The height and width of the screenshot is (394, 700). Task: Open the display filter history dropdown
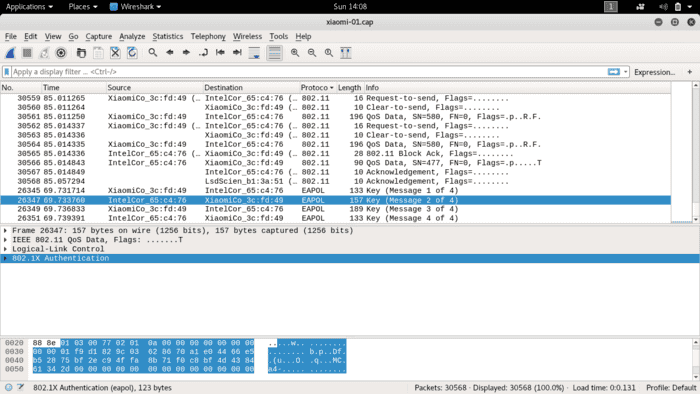(x=625, y=72)
